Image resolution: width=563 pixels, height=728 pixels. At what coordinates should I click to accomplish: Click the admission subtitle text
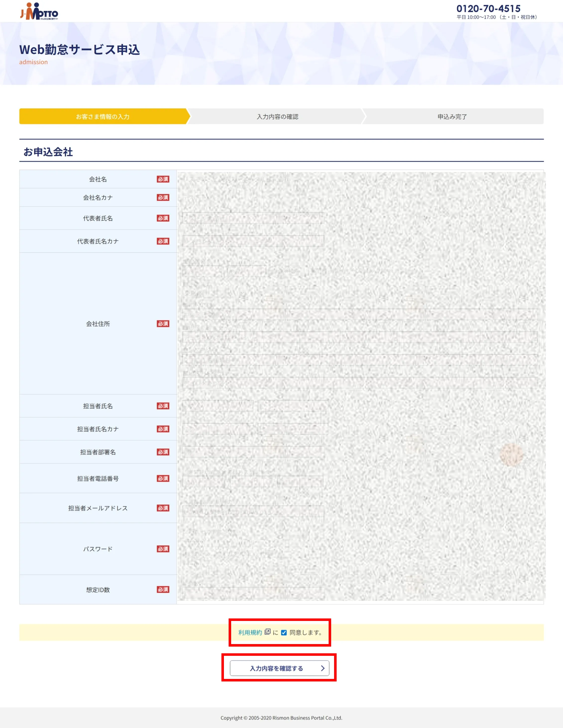(33, 62)
